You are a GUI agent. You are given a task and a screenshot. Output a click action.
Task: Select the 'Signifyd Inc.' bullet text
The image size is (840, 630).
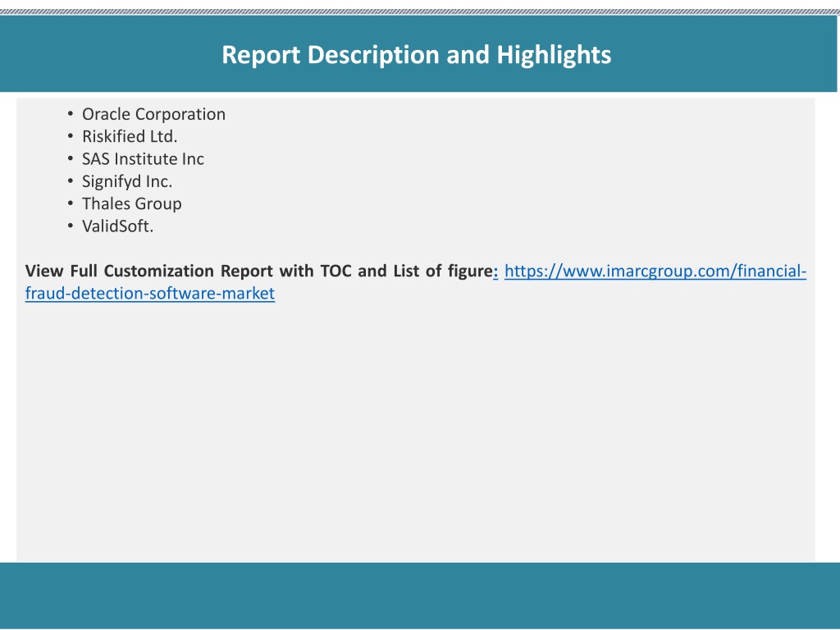127,181
